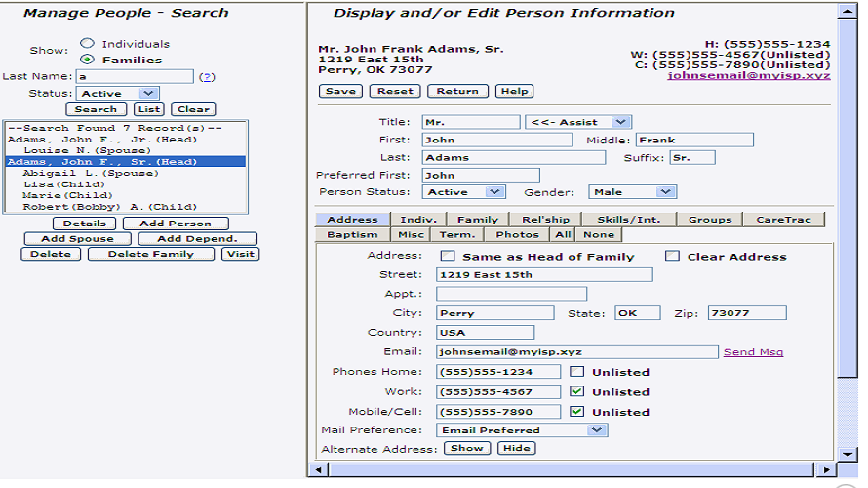Select the None tab
The height and width of the screenshot is (488, 868).
click(599, 235)
